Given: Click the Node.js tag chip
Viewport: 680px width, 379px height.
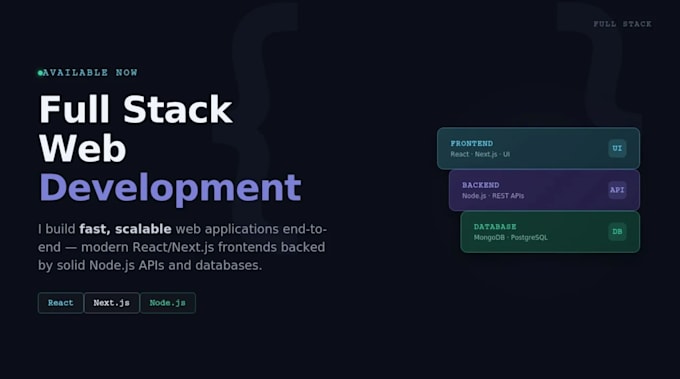Looking at the screenshot, I should pos(168,303).
